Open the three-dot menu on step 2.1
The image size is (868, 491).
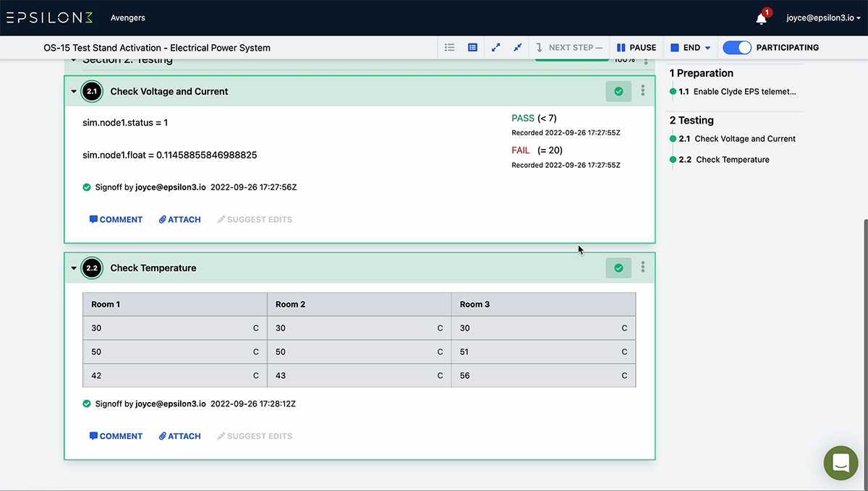[x=642, y=90]
